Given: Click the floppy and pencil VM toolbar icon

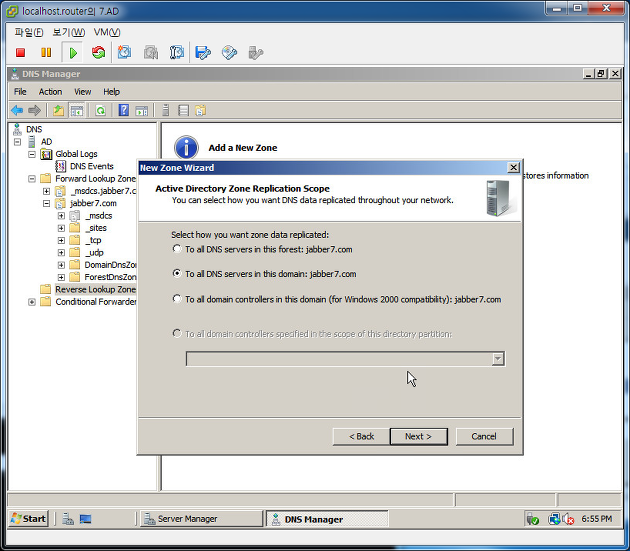Looking at the screenshot, I should [x=203, y=53].
